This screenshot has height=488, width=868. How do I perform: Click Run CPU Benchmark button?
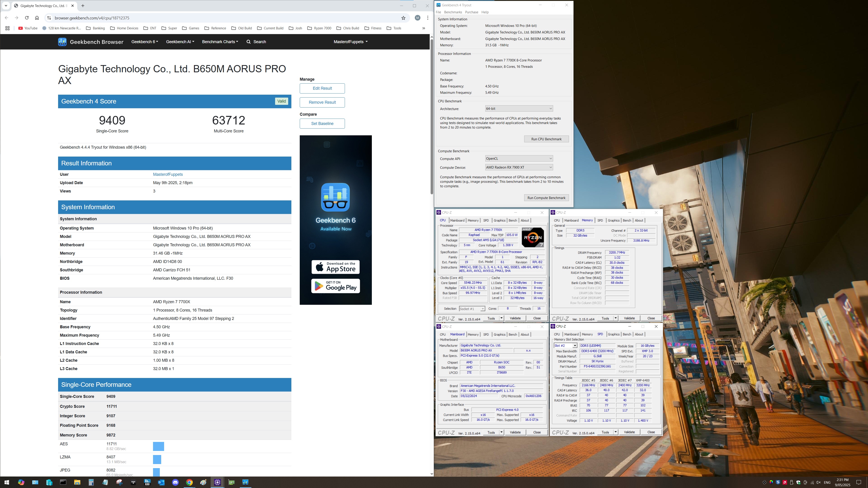coord(546,139)
